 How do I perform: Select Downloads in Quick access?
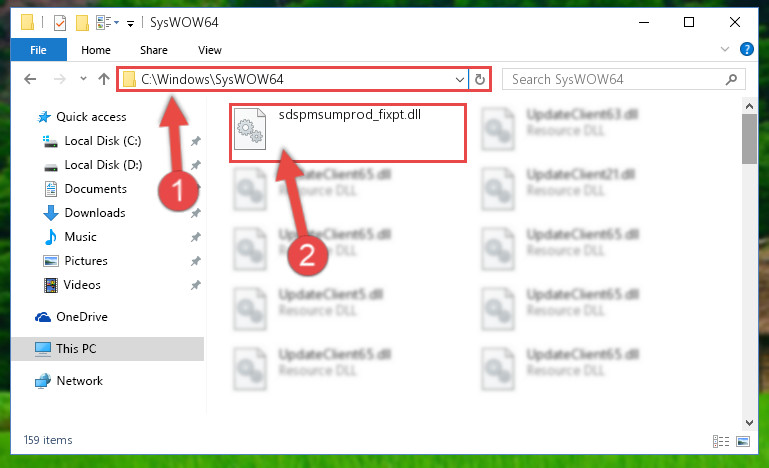coord(95,213)
